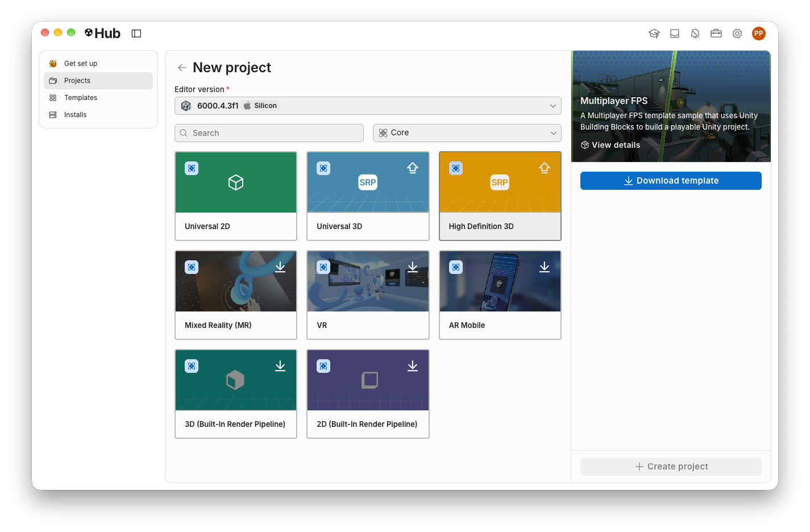Open the muted notifications bell icon
The width and height of the screenshot is (810, 532).
(695, 34)
